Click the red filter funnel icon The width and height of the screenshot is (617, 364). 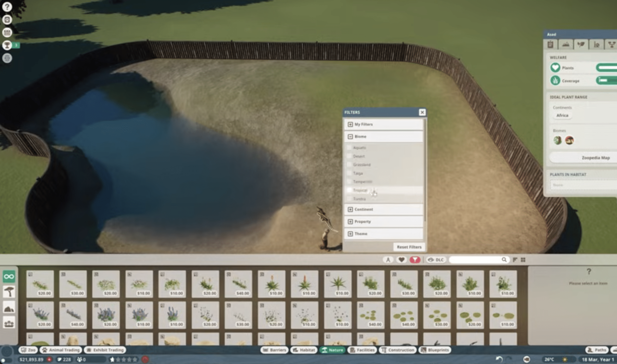point(415,260)
